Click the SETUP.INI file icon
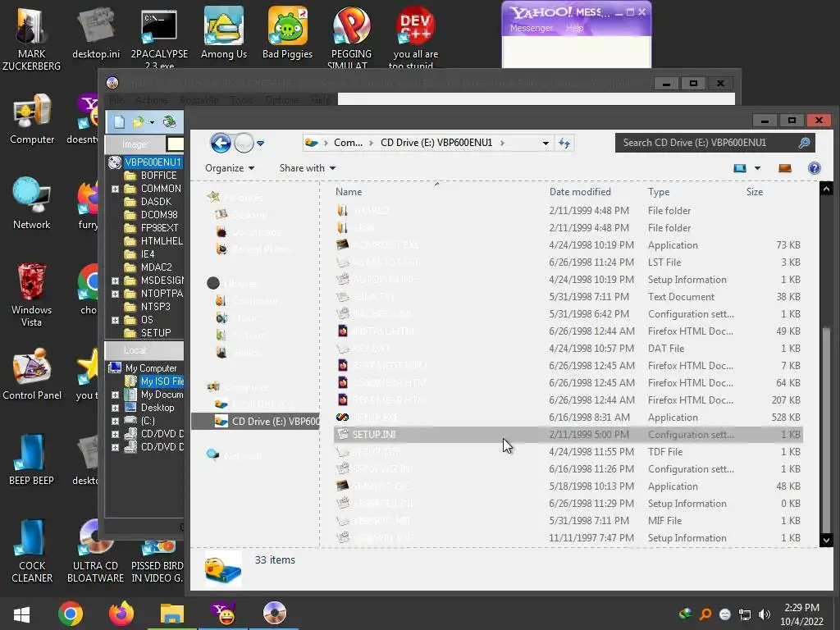Image resolution: width=840 pixels, height=630 pixels. pos(343,435)
